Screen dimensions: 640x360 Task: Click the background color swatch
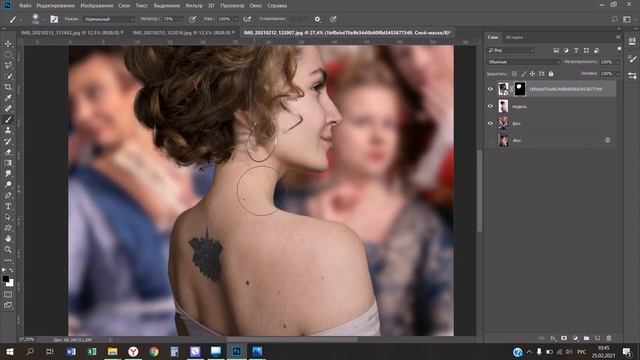pyautogui.click(x=10, y=283)
